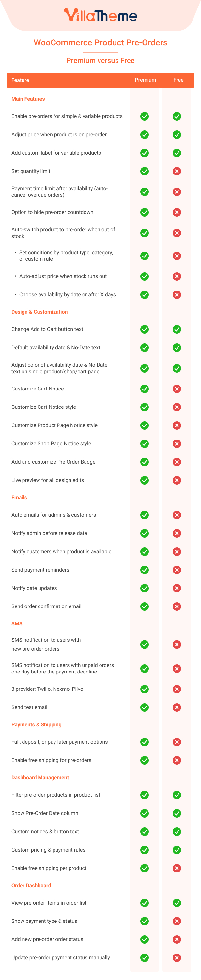Image resolution: width=201 pixels, height=980 pixels.
Task: Click the Free checkmark for Show Pre-Order Date column
Action: coord(177,813)
